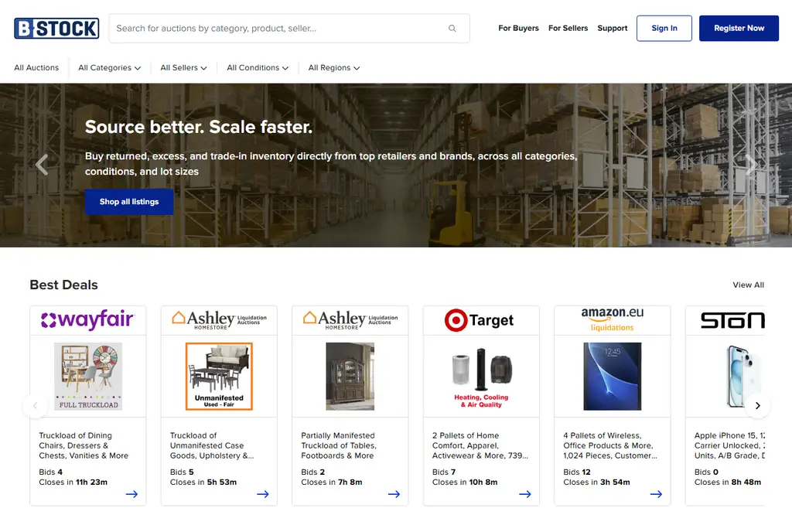792x532 pixels.
Task: Click the arrow on the amazon.eu card
Action: coord(656,494)
